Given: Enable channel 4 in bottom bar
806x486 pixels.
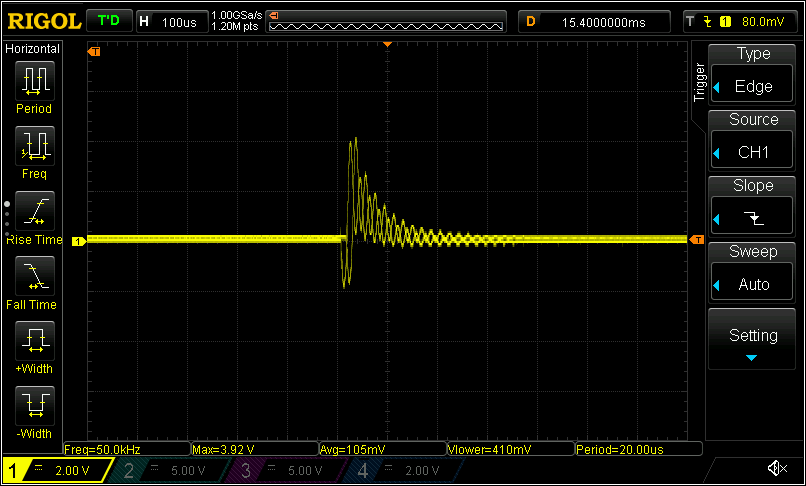Looking at the screenshot, I should [x=400, y=470].
